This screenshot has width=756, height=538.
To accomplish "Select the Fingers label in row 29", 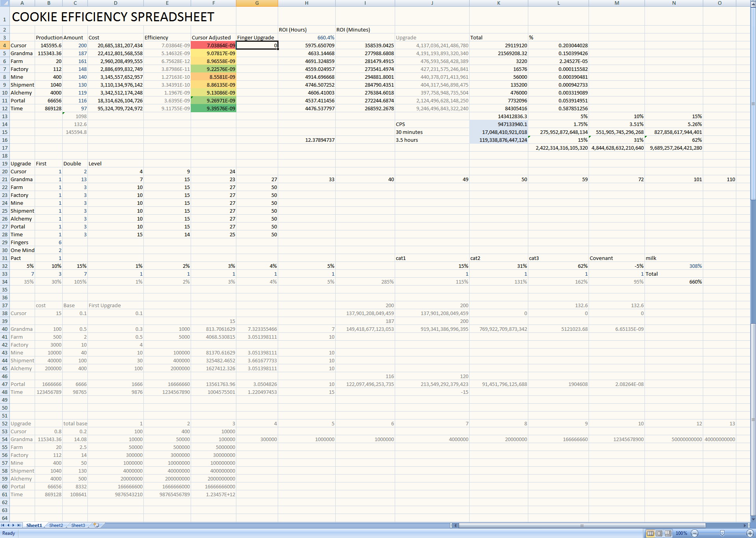I will (x=22, y=242).
